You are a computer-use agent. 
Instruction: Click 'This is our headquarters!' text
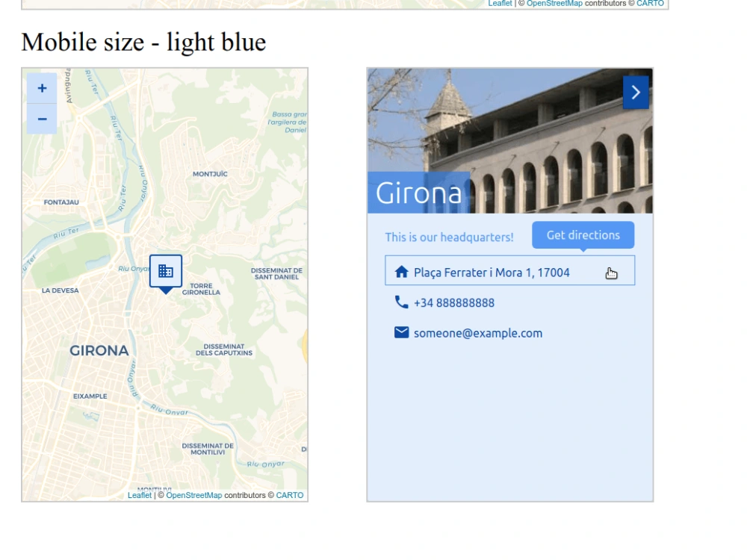click(449, 237)
